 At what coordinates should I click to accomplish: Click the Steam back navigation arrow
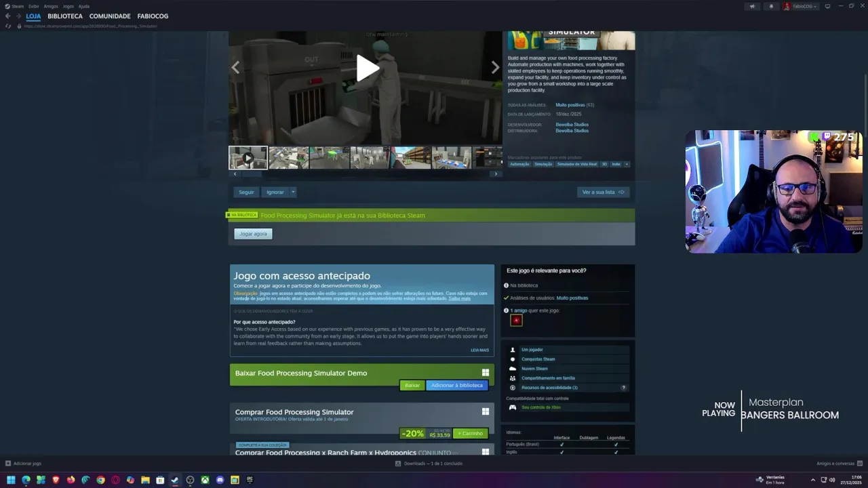8,16
